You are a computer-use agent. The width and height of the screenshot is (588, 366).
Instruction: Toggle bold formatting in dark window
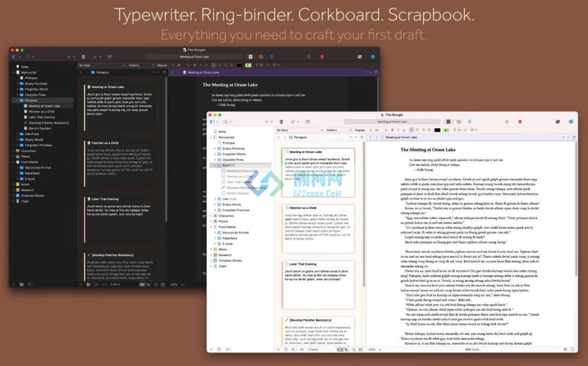194,65
